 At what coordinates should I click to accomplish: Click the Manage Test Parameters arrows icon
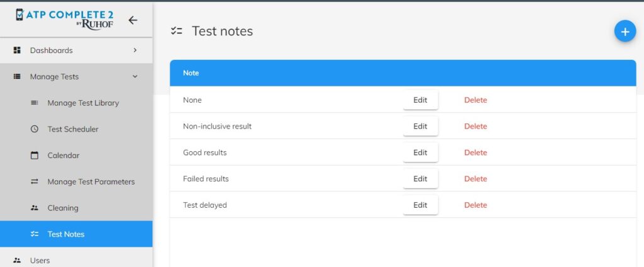pyautogui.click(x=35, y=181)
